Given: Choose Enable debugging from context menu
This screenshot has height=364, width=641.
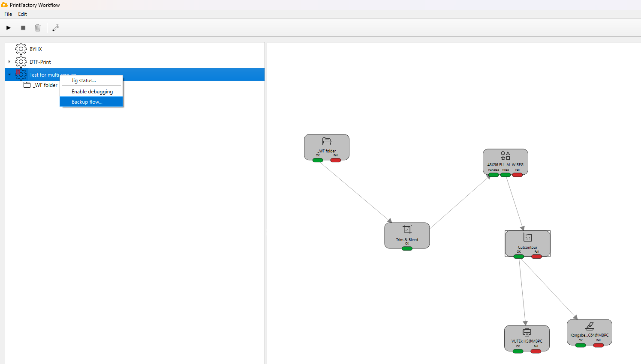Looking at the screenshot, I should [91, 92].
